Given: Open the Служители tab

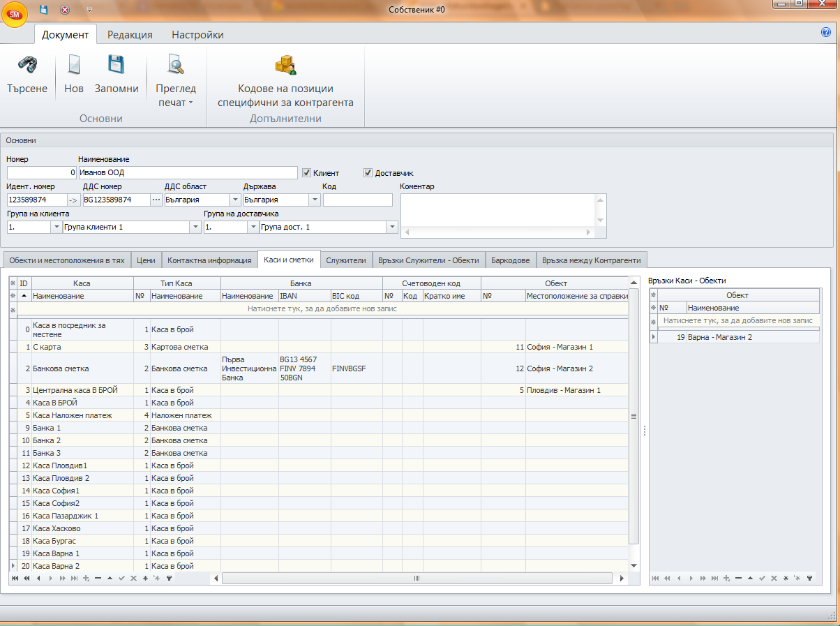Looking at the screenshot, I should click(x=346, y=260).
